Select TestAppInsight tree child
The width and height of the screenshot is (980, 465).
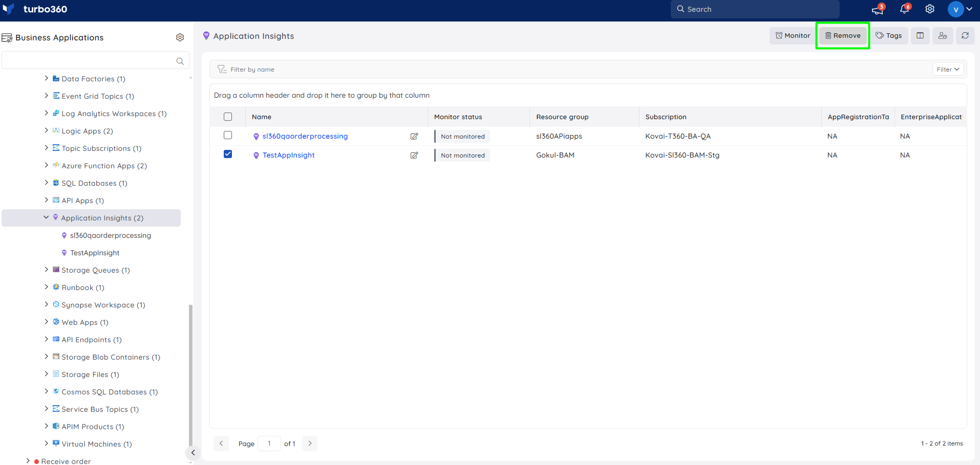pyautogui.click(x=95, y=253)
